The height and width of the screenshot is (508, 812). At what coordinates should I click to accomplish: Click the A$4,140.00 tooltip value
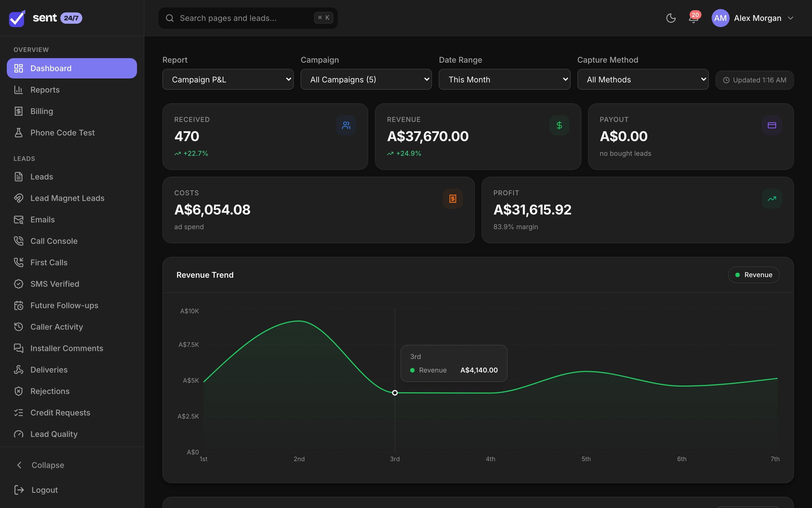click(x=479, y=370)
